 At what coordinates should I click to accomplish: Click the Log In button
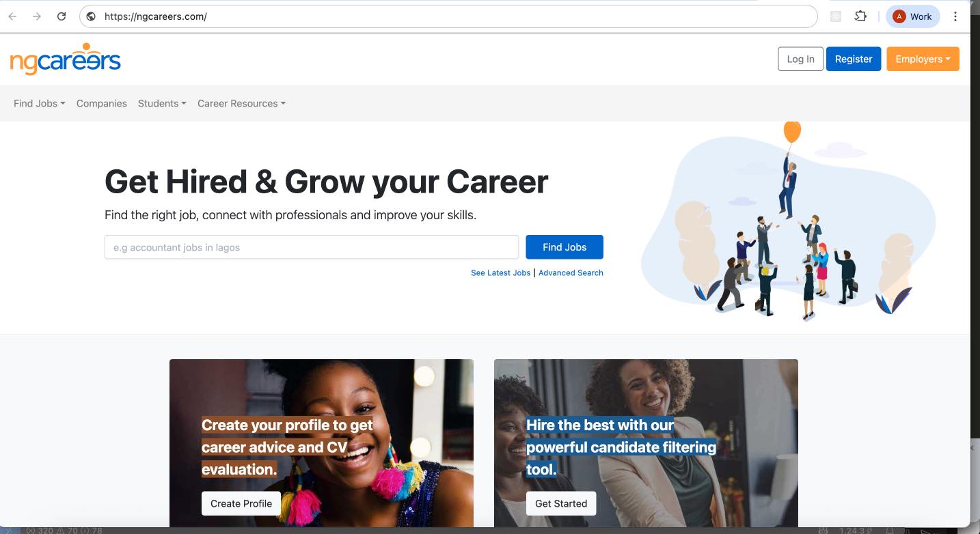click(800, 59)
